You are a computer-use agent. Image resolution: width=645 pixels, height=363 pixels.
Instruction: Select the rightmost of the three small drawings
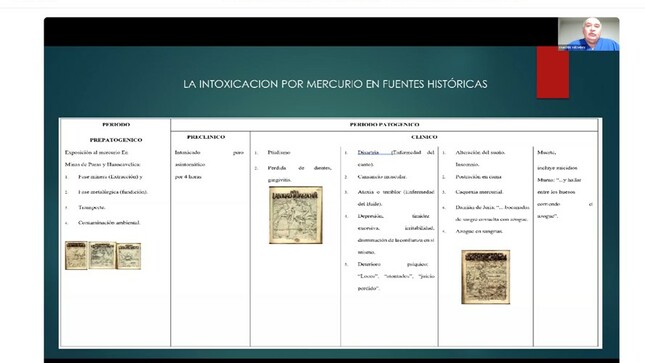(129, 256)
